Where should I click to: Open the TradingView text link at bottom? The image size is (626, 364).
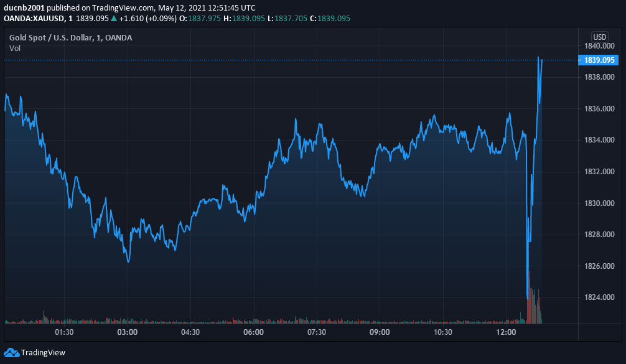pos(43,352)
